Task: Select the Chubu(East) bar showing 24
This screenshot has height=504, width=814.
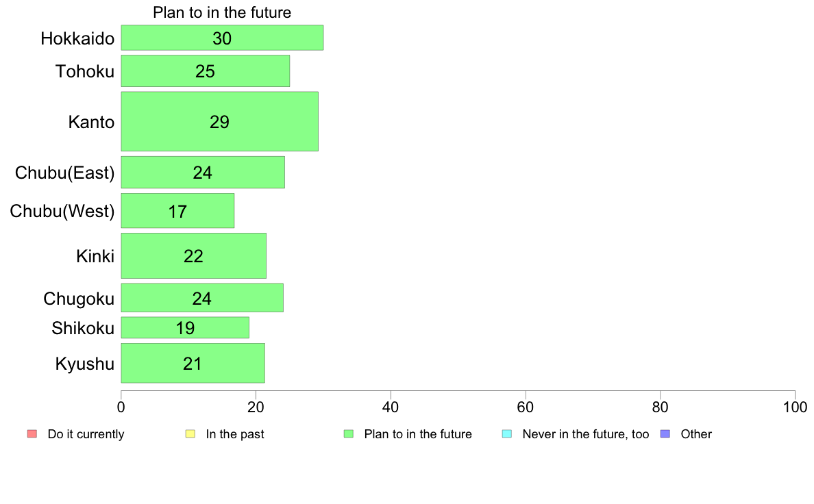Action: click(x=203, y=173)
